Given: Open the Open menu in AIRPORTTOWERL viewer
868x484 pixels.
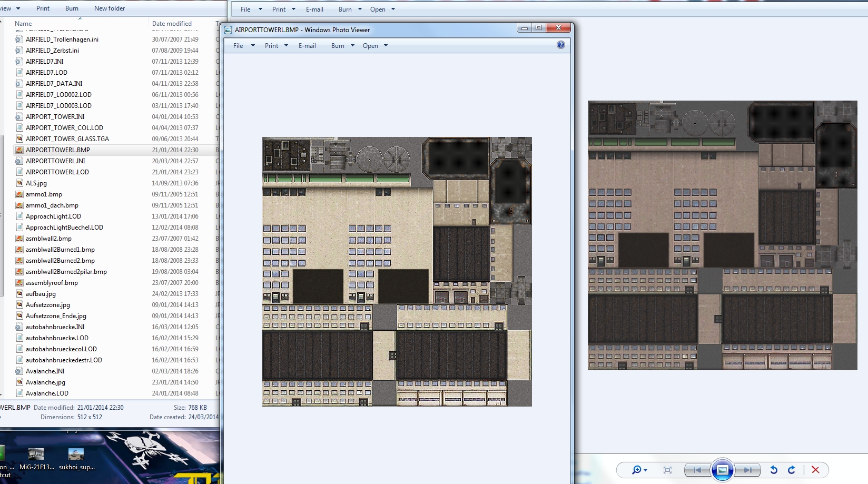Looking at the screenshot, I should click(375, 46).
